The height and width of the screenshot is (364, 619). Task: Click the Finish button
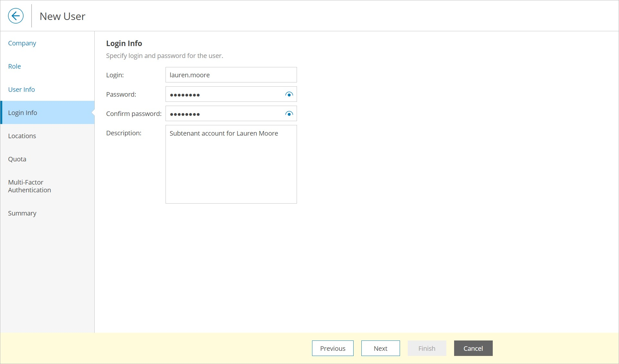(427, 348)
